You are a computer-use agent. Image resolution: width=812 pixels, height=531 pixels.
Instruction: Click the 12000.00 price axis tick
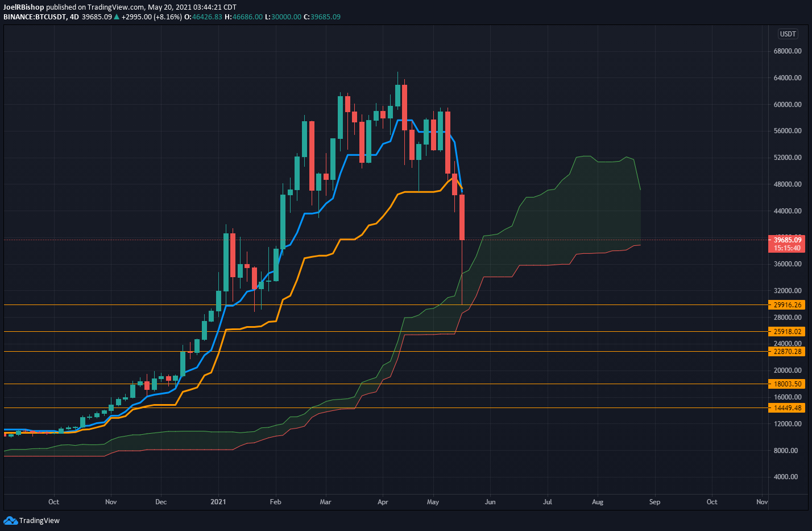(788, 424)
